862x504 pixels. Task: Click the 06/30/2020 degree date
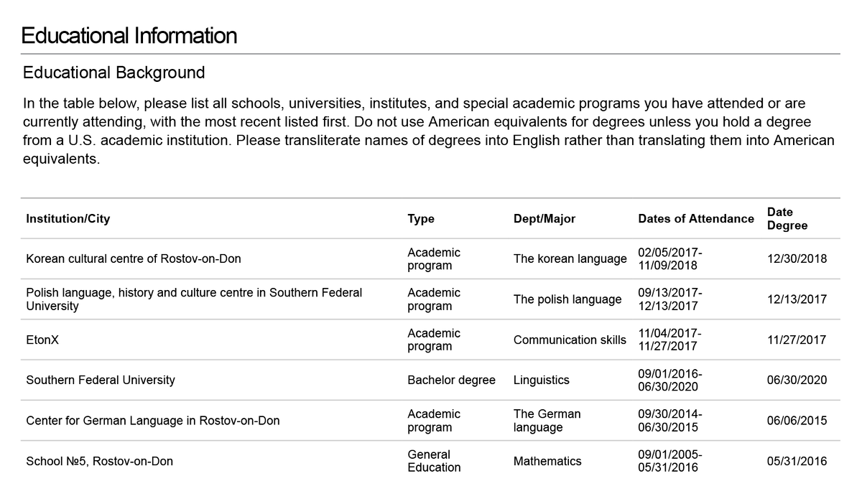(x=797, y=380)
